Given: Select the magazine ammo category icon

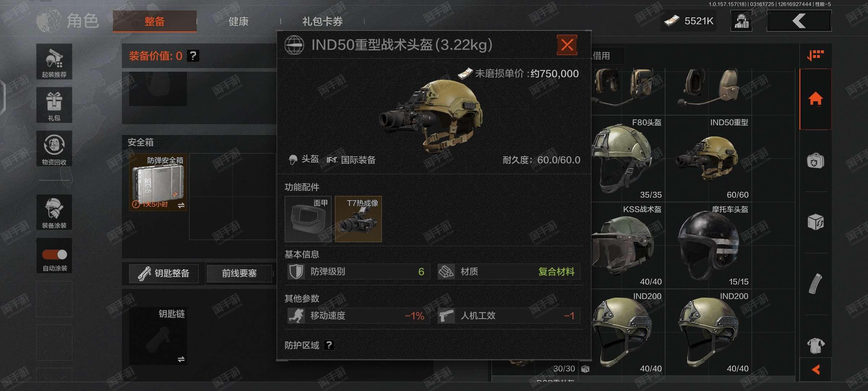Looking at the screenshot, I should (x=816, y=283).
